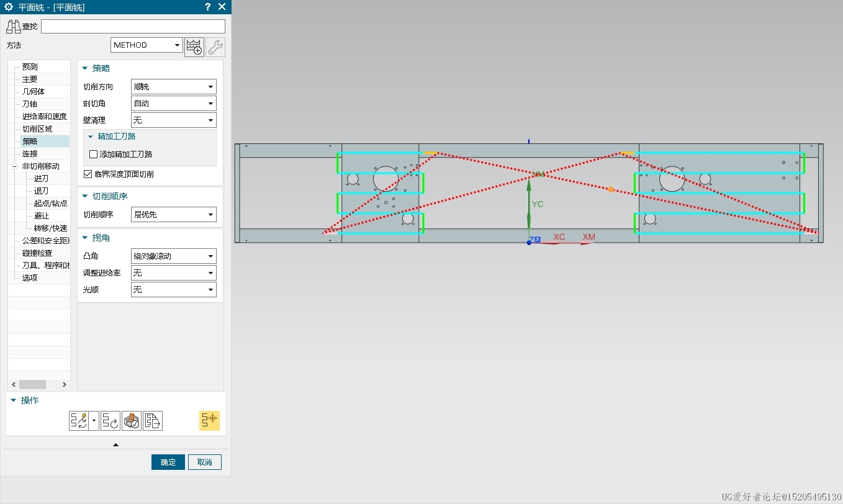Image resolution: width=843 pixels, height=504 pixels.
Task: Click the 确定 button
Action: [168, 462]
